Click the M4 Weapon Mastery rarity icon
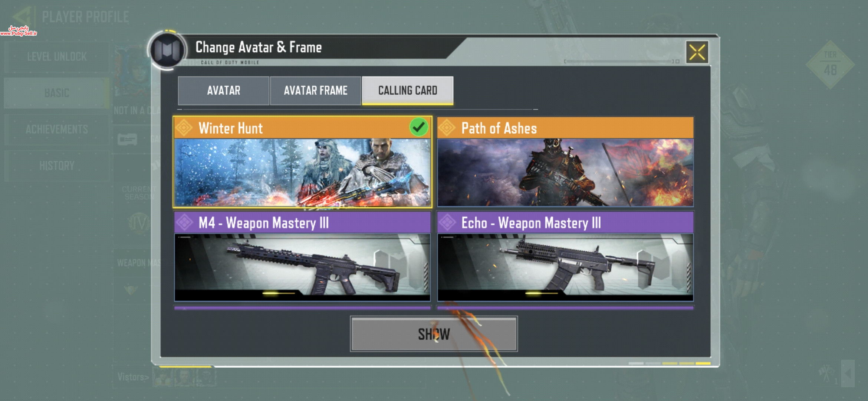Image resolution: width=868 pixels, height=401 pixels. pos(184,222)
